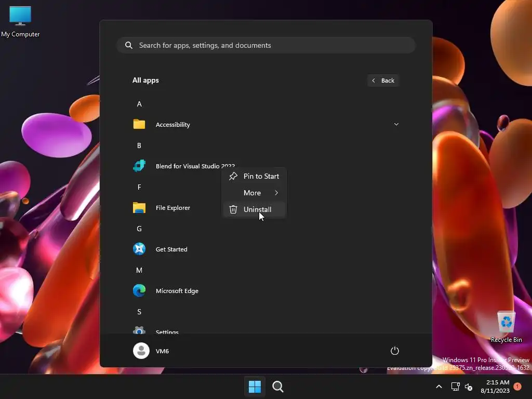The image size is (532, 399).
Task: Jump via letter header B
Action: point(139,145)
